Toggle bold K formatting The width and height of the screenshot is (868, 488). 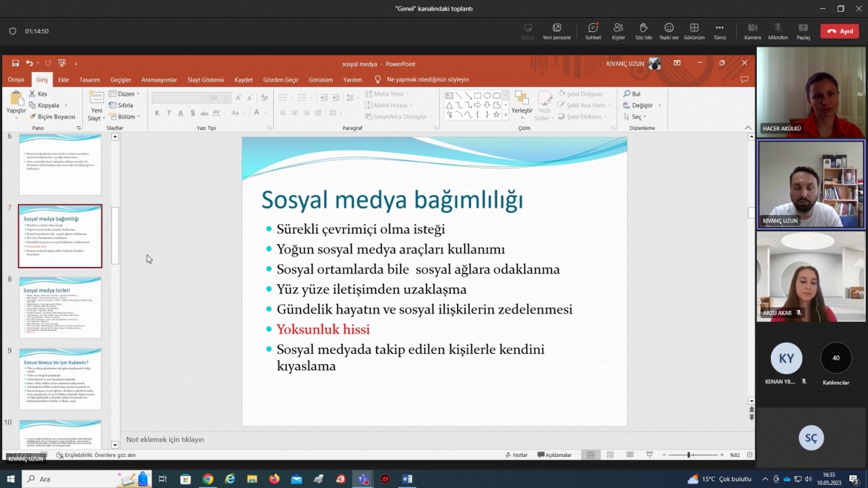tap(157, 113)
